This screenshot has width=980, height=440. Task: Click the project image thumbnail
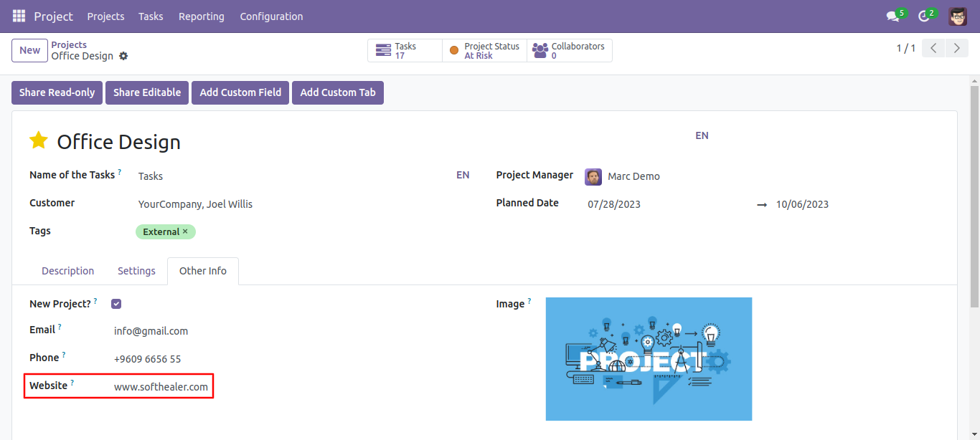(649, 359)
